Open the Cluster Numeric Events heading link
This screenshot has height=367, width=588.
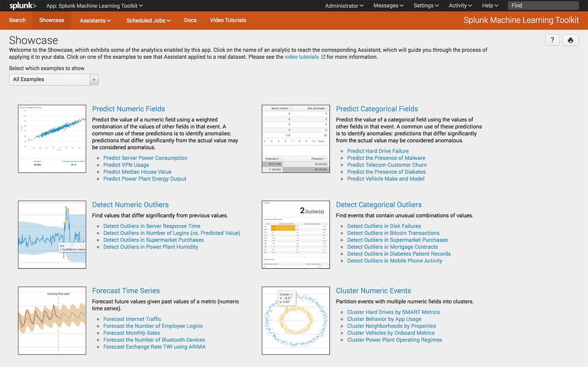coord(373,291)
